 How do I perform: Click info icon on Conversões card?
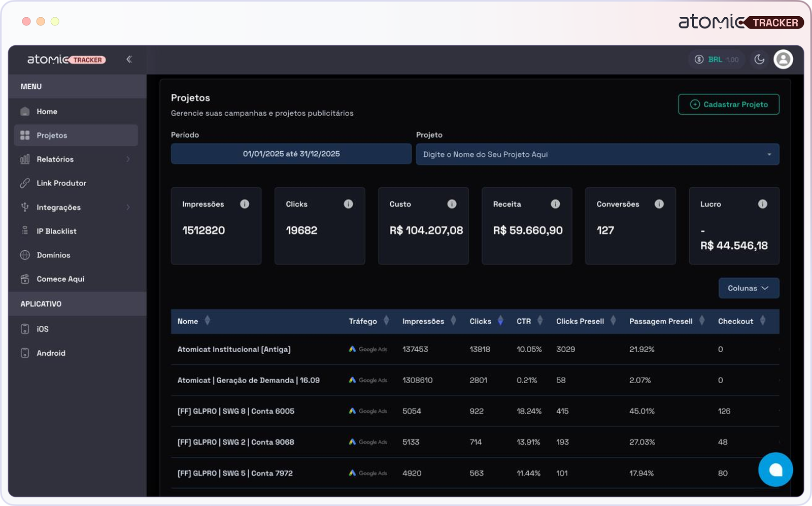point(659,204)
